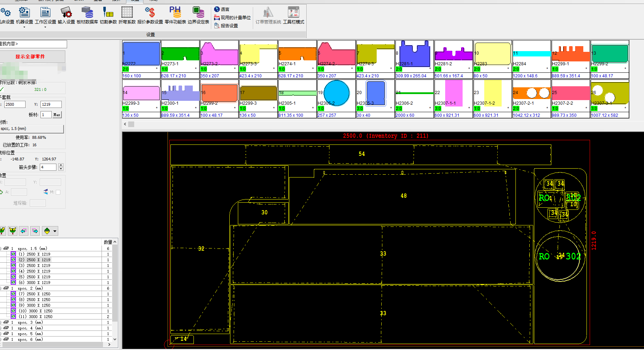Screen dimensions: 644x350
Task: Click the X sheet size input field
Action: coord(15,104)
